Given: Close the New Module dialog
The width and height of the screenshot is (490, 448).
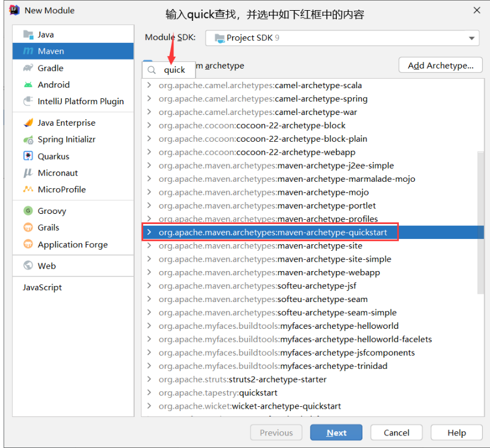Looking at the screenshot, I should tap(476, 10).
